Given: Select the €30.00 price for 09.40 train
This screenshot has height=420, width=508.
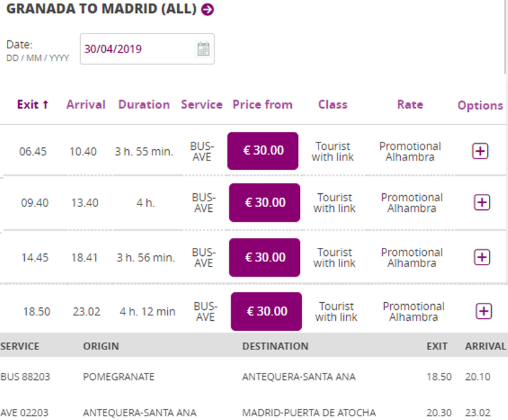Looking at the screenshot, I should [265, 203].
